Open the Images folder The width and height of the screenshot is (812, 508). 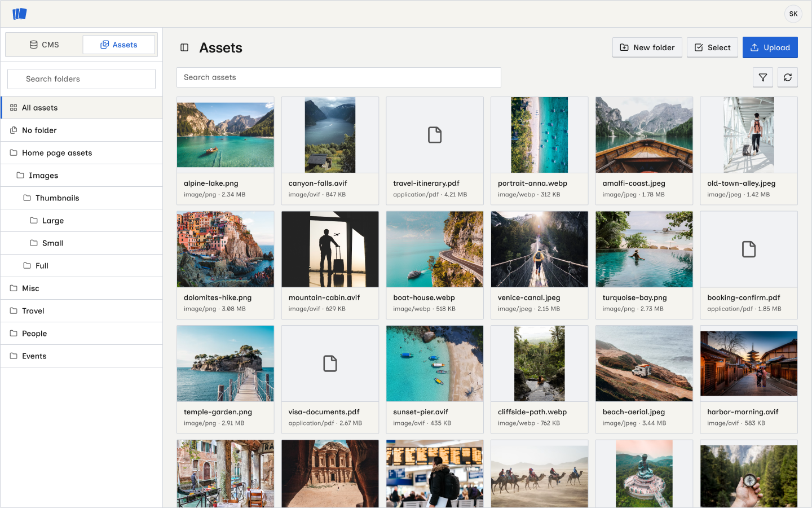point(82,175)
